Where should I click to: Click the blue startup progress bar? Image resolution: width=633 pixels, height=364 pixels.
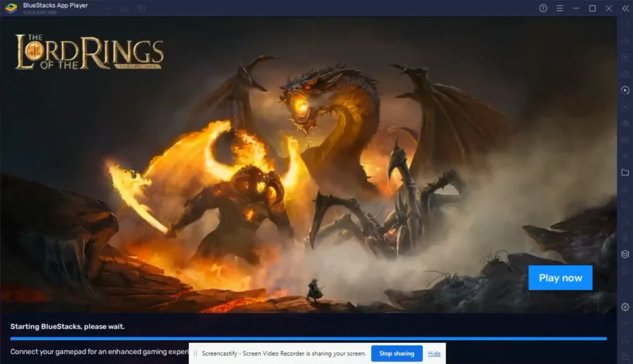(308, 339)
